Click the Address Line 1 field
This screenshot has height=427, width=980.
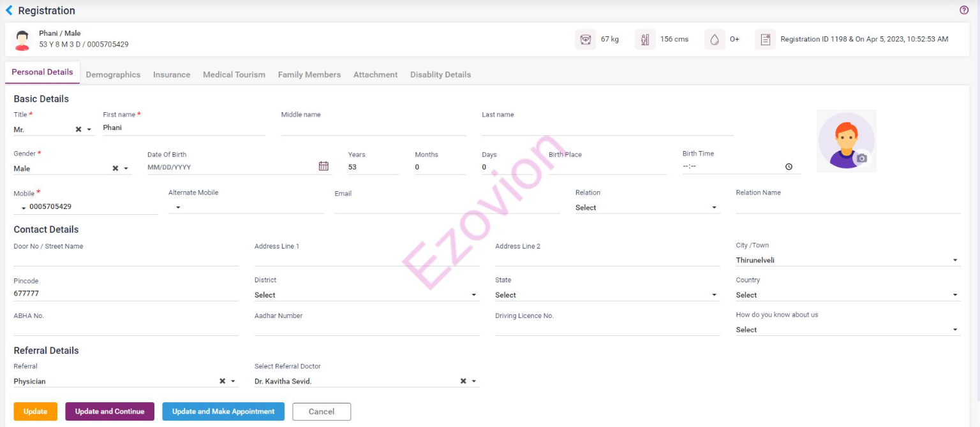point(367,259)
